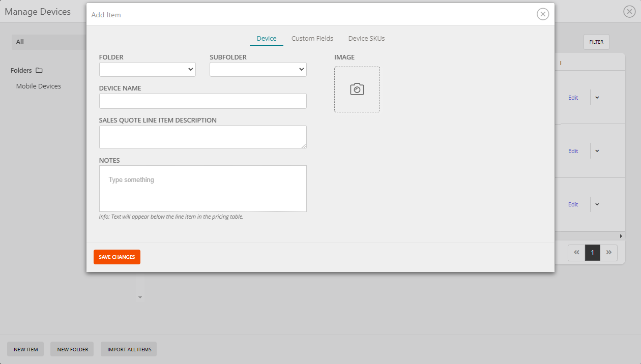Click the camera icon to upload image
Viewport: 641px width, 364px height.
tap(357, 89)
